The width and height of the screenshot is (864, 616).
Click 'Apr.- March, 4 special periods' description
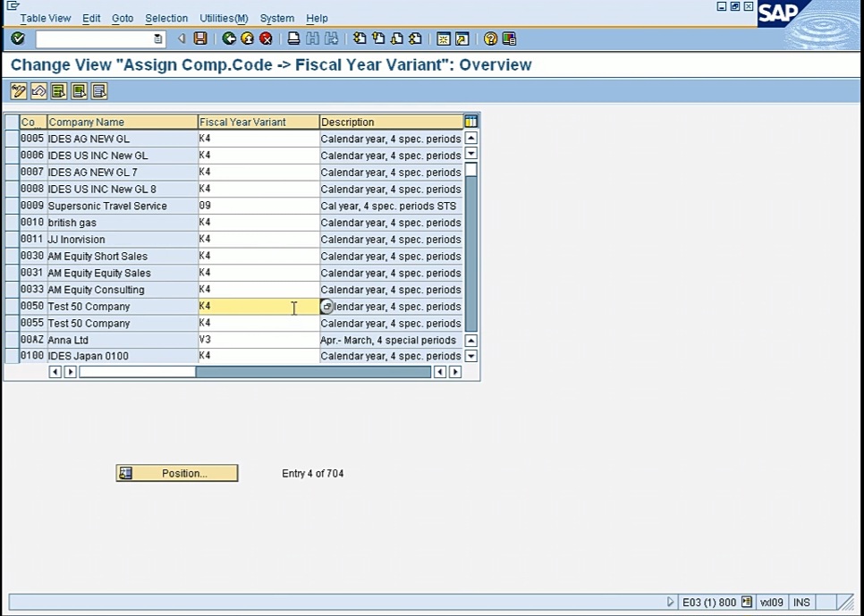388,340
